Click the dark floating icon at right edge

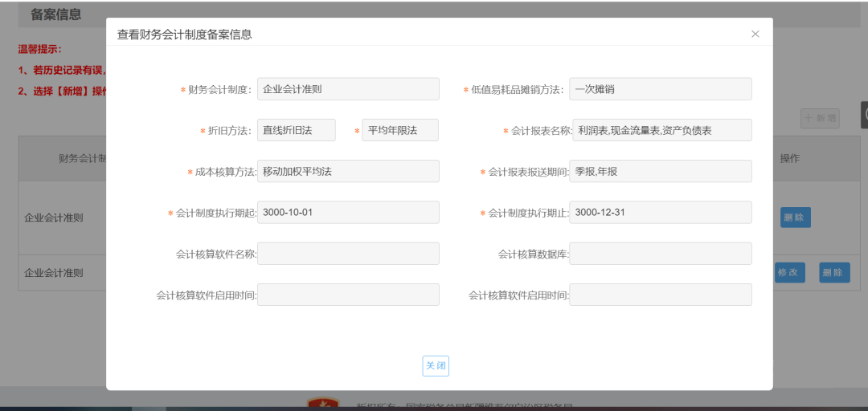coord(864,115)
